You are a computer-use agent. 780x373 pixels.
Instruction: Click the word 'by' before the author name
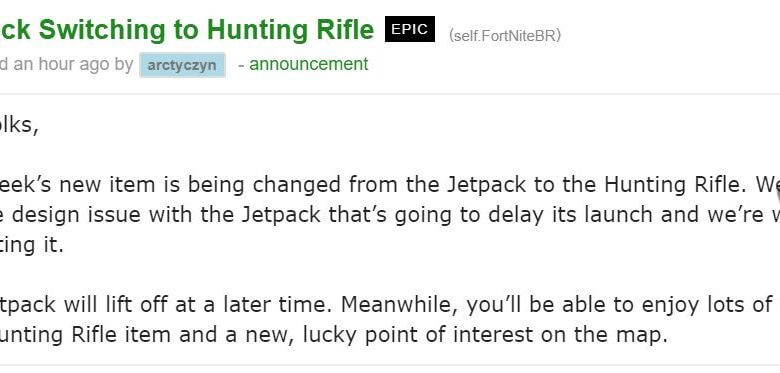click(123, 65)
